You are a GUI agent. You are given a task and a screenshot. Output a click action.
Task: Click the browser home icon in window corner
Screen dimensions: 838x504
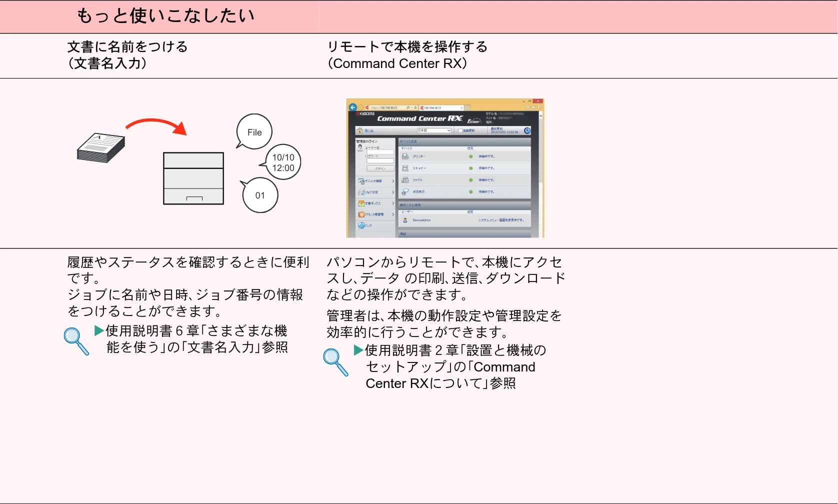527,107
